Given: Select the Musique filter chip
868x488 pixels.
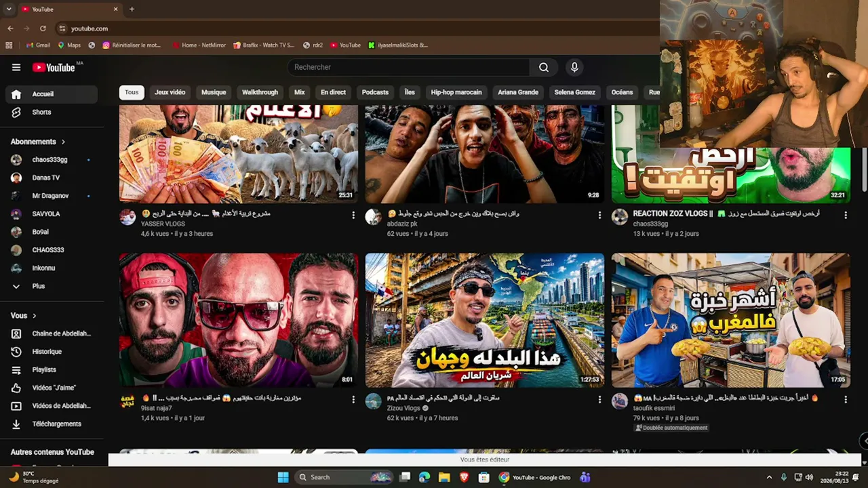Looking at the screenshot, I should 214,92.
